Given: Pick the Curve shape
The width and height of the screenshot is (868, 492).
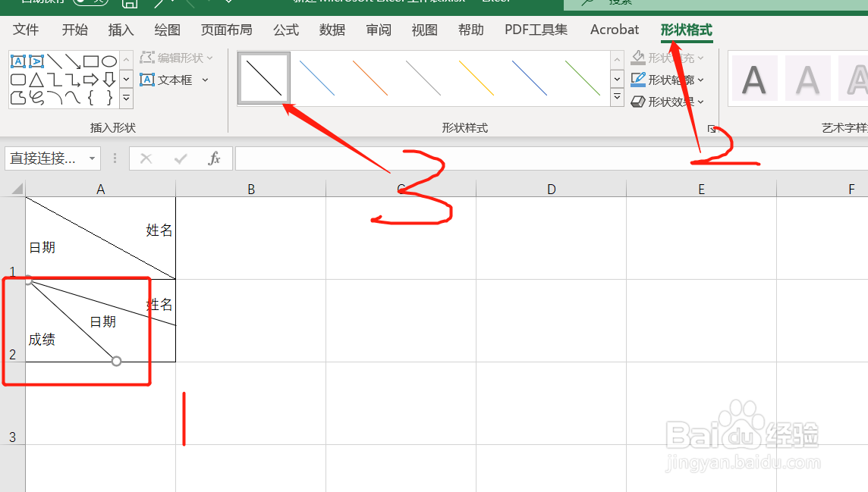Looking at the screenshot, I should point(73,98).
